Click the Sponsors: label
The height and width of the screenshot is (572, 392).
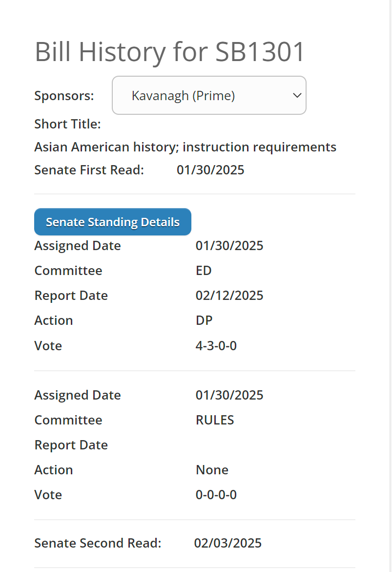(x=64, y=96)
